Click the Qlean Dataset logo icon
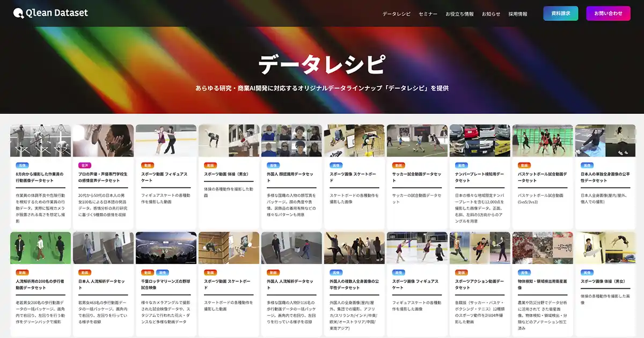The image size is (644, 338). pos(19,13)
